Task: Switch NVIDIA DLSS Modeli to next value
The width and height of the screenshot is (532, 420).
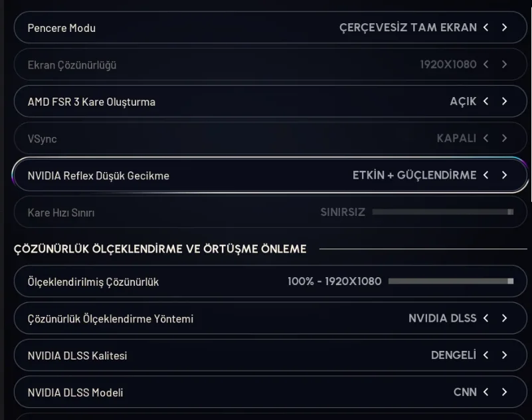Action: coord(505,392)
